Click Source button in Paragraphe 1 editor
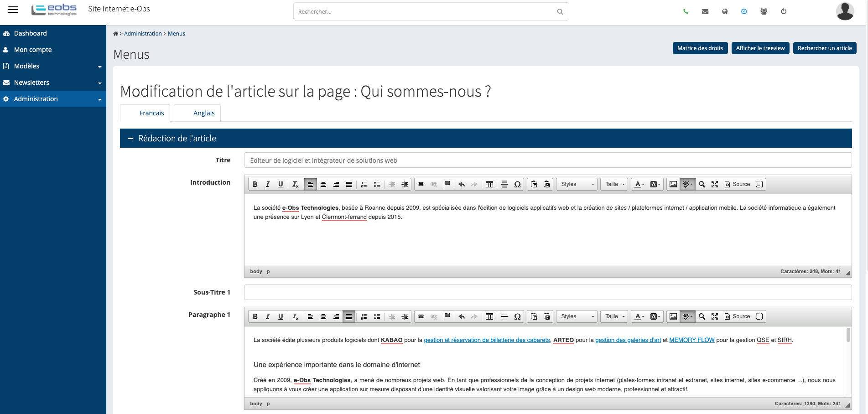Viewport: 868px width, 414px height. coord(737,316)
